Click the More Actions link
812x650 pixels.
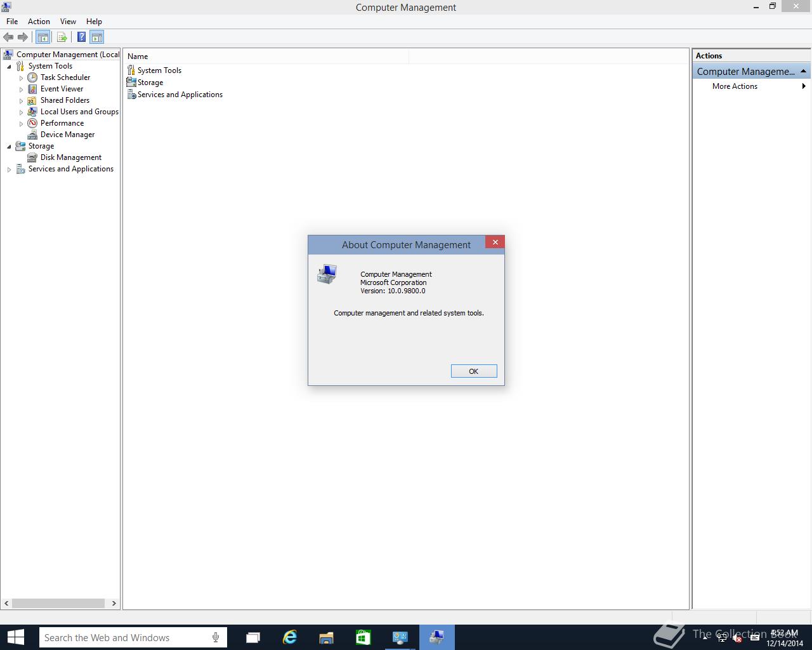click(735, 86)
